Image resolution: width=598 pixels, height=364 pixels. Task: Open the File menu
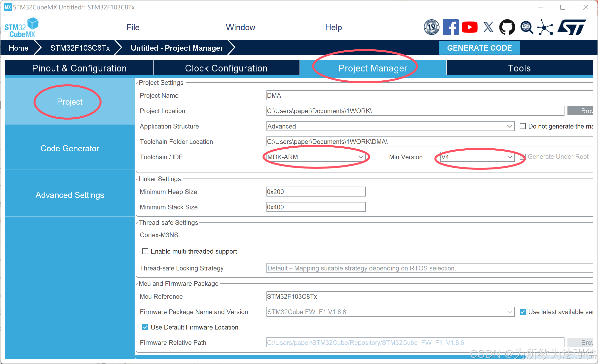coord(133,27)
